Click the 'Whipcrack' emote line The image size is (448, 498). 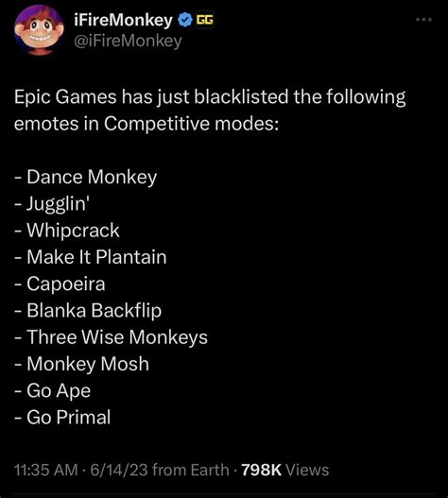[67, 230]
